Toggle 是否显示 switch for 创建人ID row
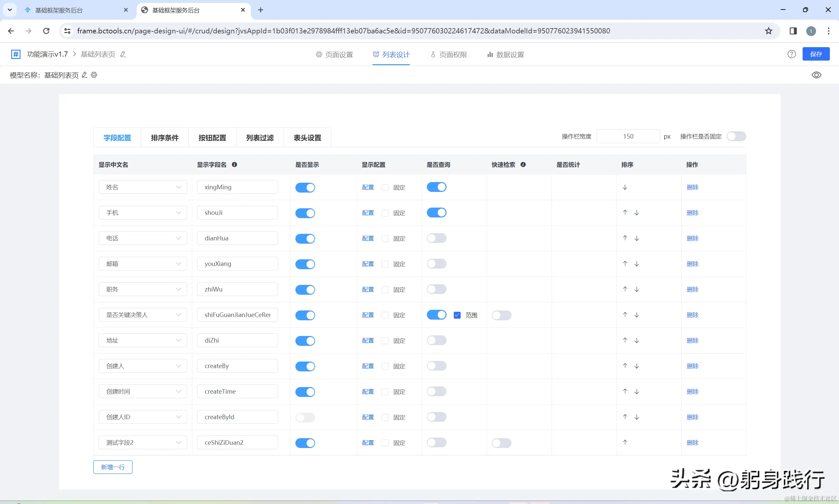This screenshot has width=839, height=504. point(305,417)
